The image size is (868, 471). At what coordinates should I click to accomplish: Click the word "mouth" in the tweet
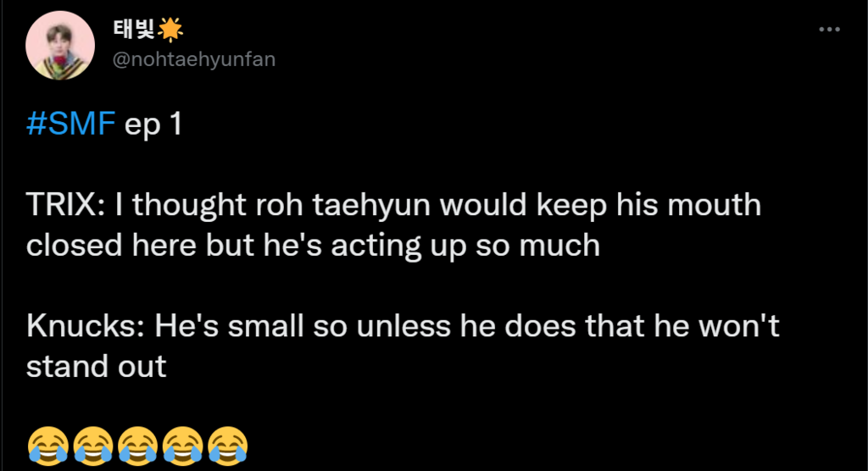click(714, 205)
